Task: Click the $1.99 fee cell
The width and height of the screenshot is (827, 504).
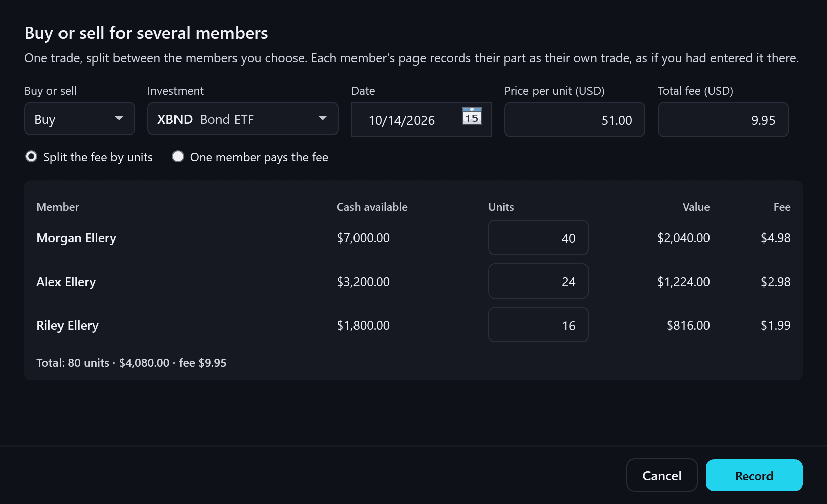Action: [776, 325]
